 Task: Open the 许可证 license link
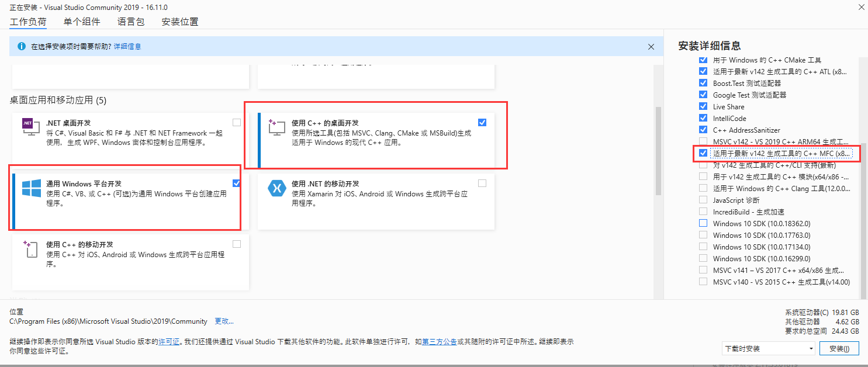point(169,341)
